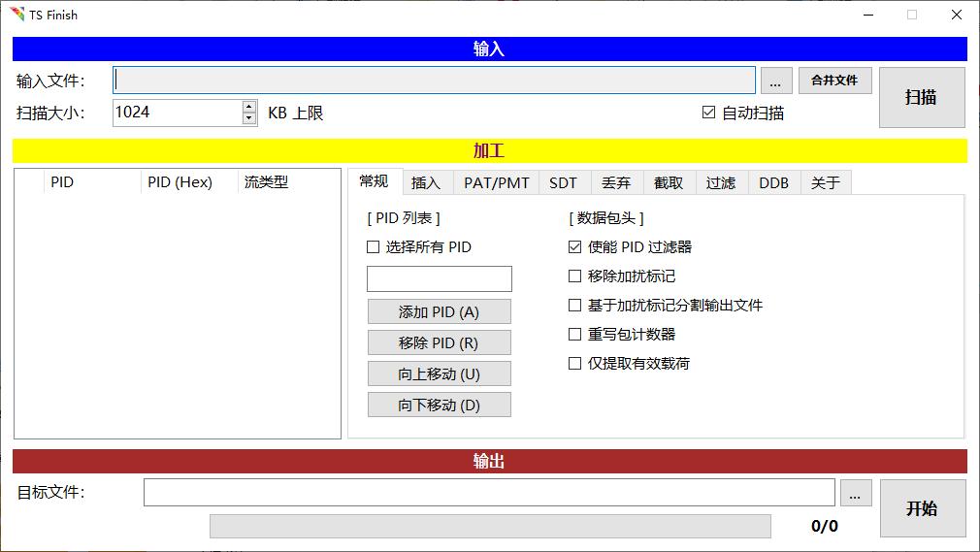Viewport: 980px width, 552px height.
Task: Open the 丢弃 tab
Action: pos(616,182)
